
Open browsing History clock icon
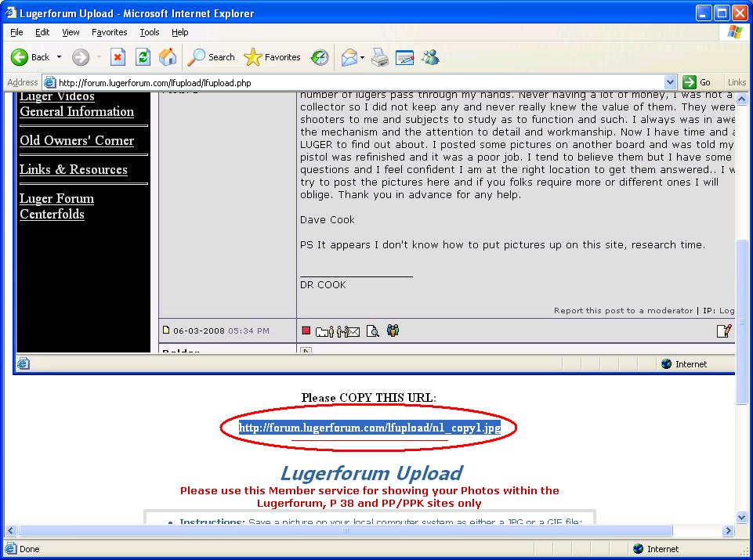point(320,58)
